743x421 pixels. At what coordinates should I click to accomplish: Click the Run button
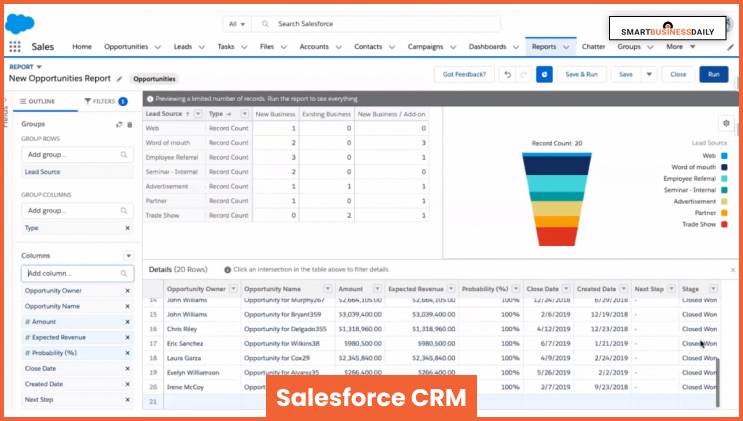tap(714, 74)
